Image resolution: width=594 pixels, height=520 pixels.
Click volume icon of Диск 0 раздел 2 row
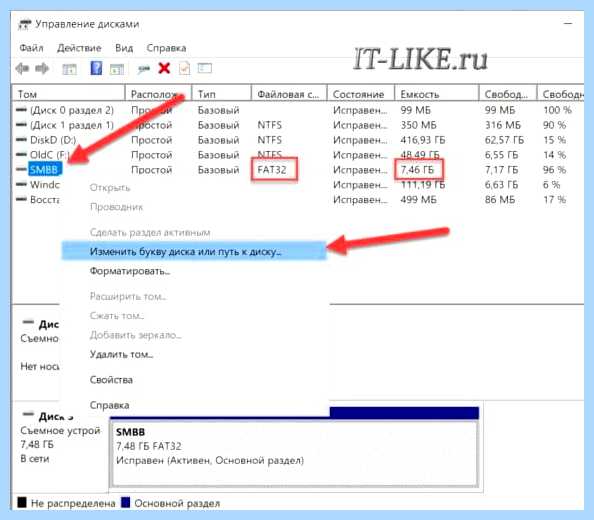pyautogui.click(x=22, y=110)
